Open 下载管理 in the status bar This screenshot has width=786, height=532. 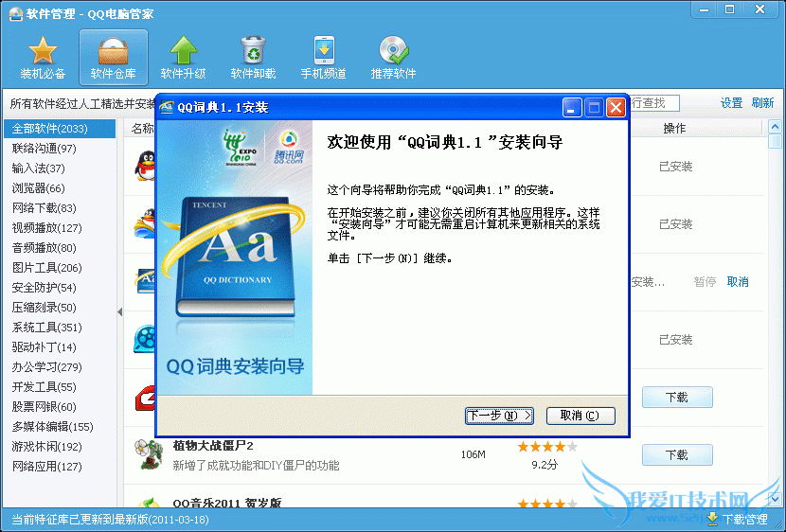[737, 520]
